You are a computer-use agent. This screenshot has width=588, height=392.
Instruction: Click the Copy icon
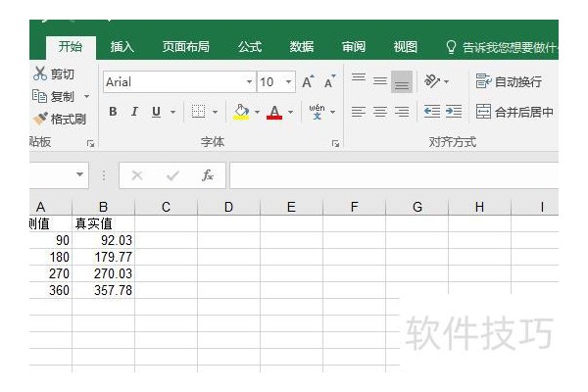[x=39, y=96]
